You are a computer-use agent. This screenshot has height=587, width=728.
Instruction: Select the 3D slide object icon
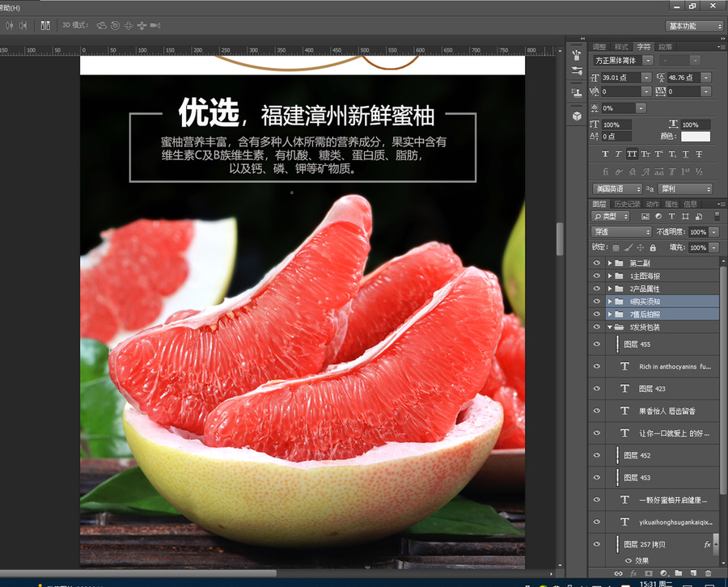(x=142, y=26)
